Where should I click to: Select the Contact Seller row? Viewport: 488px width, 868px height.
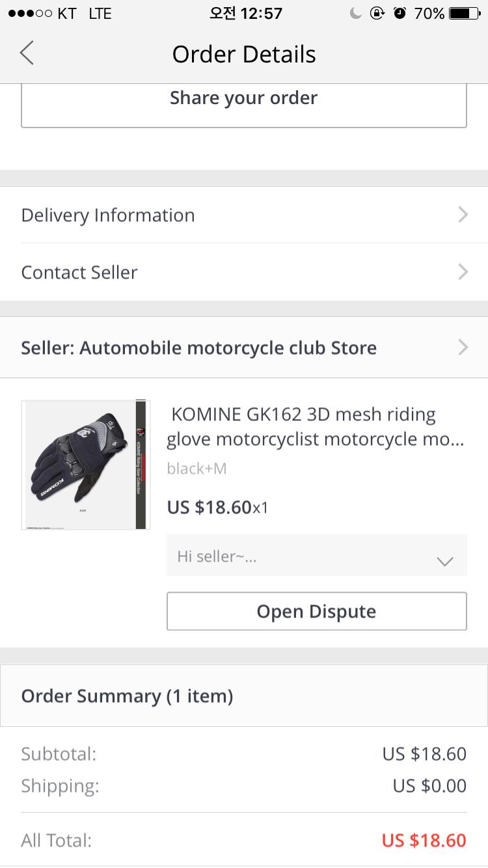point(79,272)
